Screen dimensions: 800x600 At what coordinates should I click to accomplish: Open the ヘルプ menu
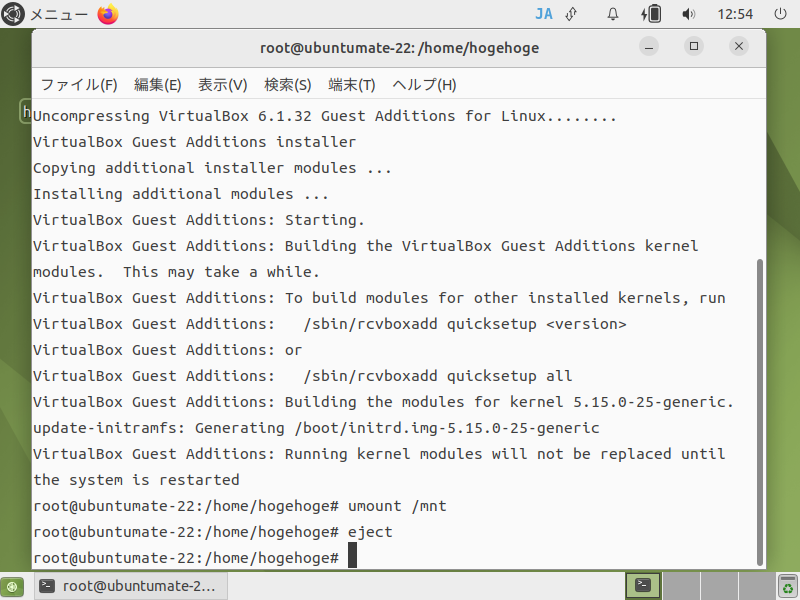(424, 85)
